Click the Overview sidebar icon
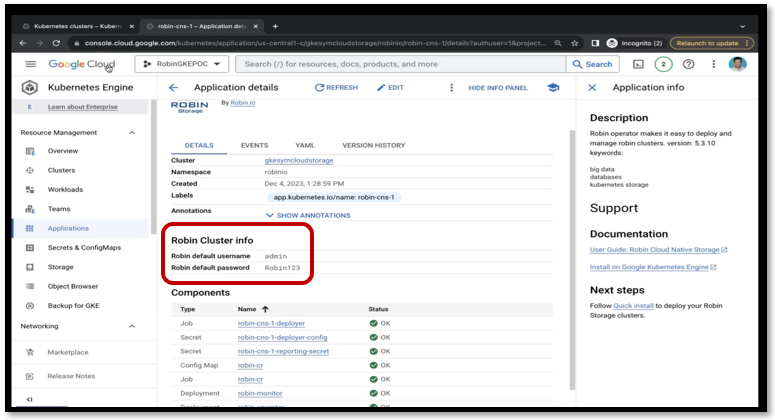This screenshot has width=775, height=420. (30, 151)
